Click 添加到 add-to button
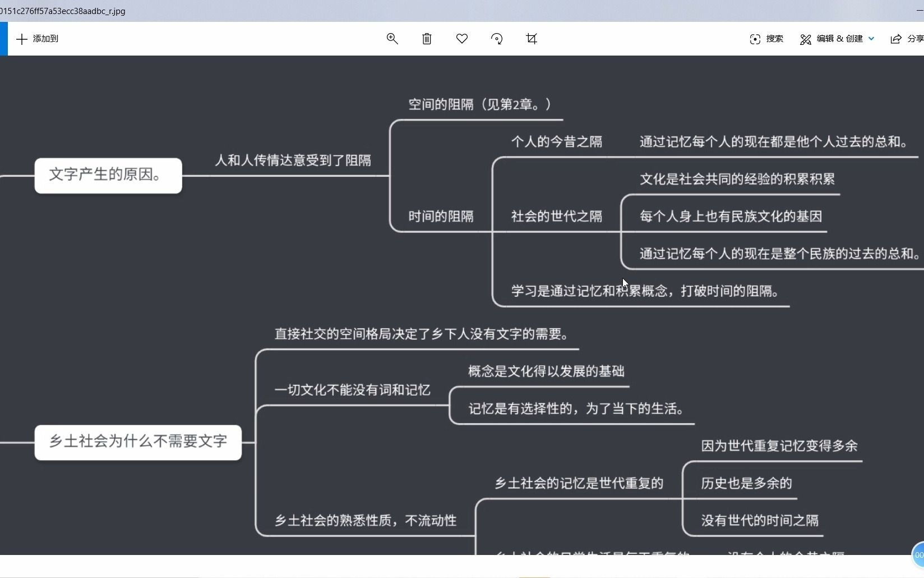This screenshot has width=924, height=578. pyautogui.click(x=37, y=39)
